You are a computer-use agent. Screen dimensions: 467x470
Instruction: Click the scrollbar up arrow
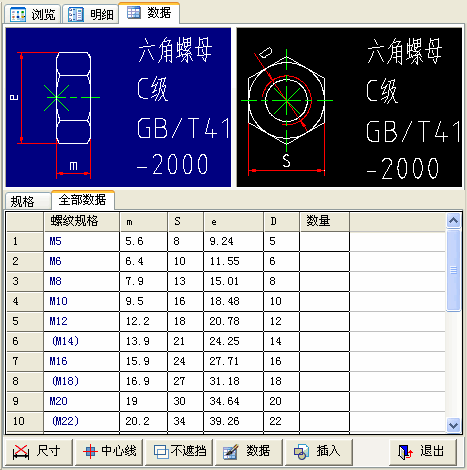pos(453,220)
